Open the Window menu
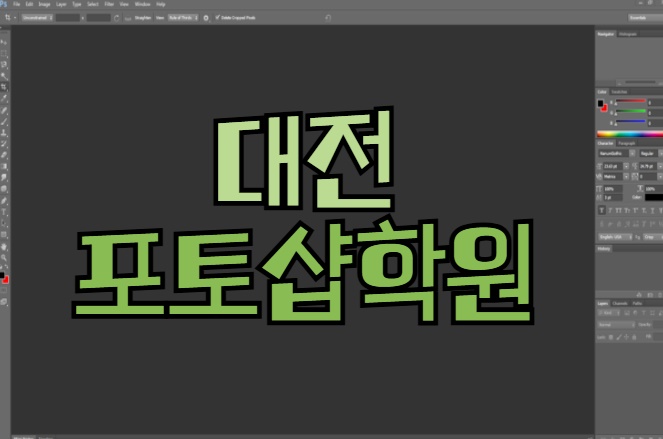663x439 pixels. [x=142, y=4]
